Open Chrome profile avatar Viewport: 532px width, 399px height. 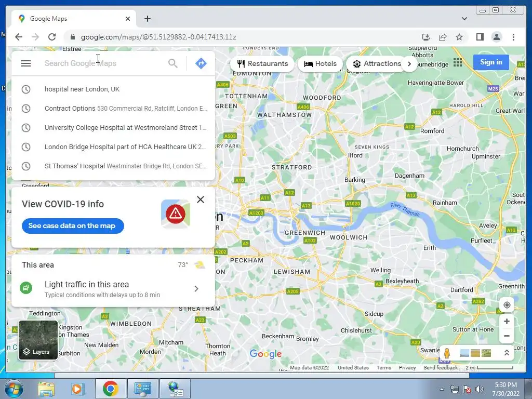(x=496, y=37)
